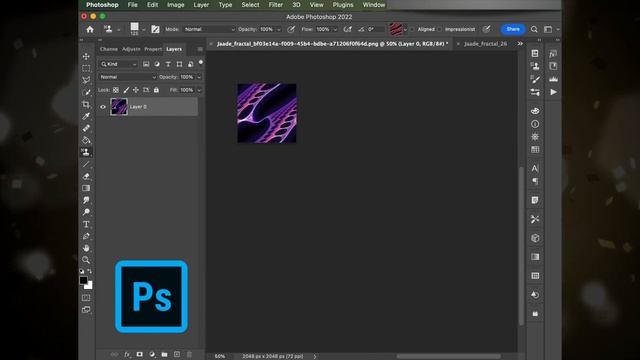Expand hidden document tabs chevron
Screen dimensions: 640x360
tap(520, 43)
